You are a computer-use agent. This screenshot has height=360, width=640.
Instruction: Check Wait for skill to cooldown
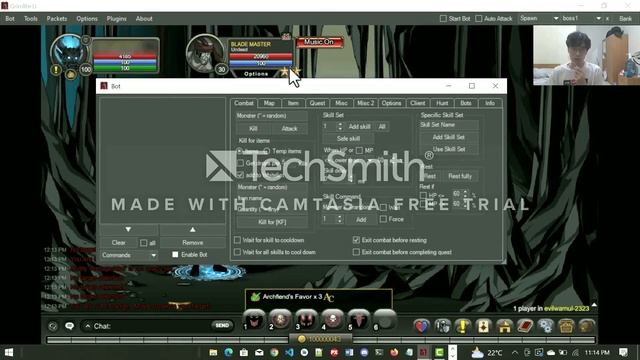(x=237, y=240)
